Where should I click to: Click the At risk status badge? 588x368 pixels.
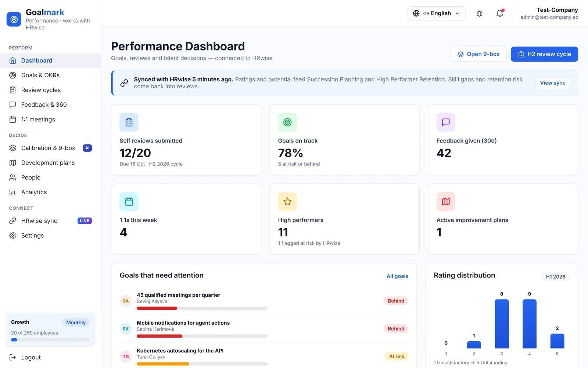[x=397, y=357]
